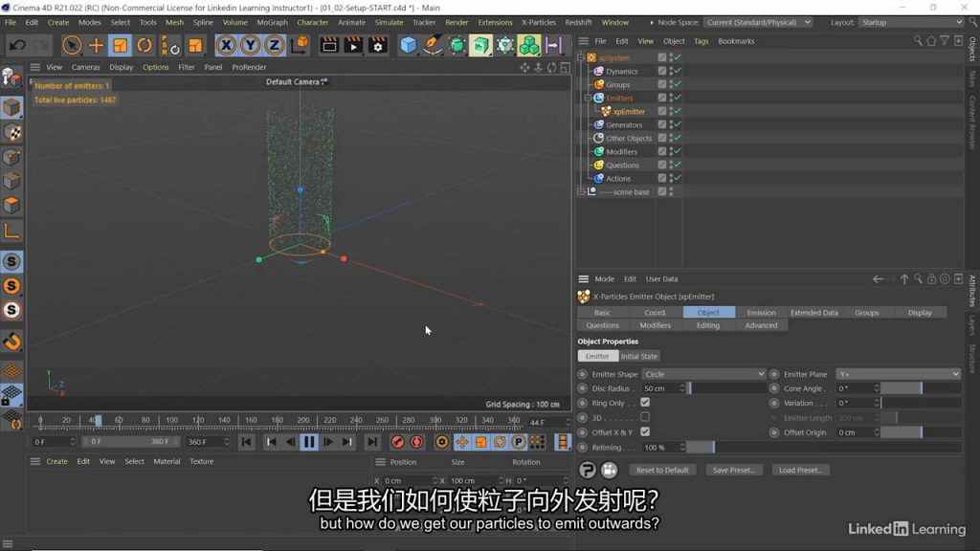Open the material manager Create menu
Viewport: 980px width, 551px height.
point(56,461)
